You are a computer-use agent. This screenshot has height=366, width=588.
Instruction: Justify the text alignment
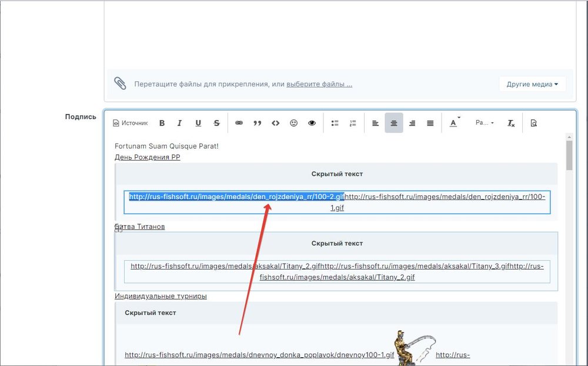[430, 123]
